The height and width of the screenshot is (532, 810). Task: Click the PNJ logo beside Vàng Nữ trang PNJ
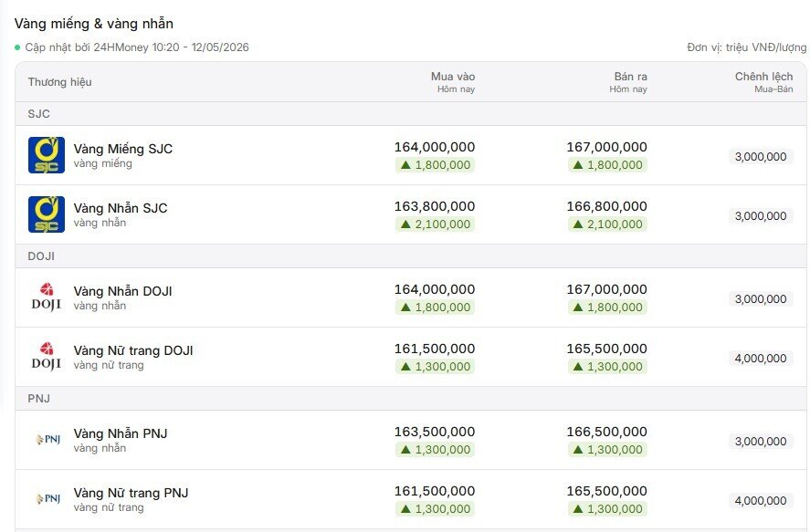[47, 499]
